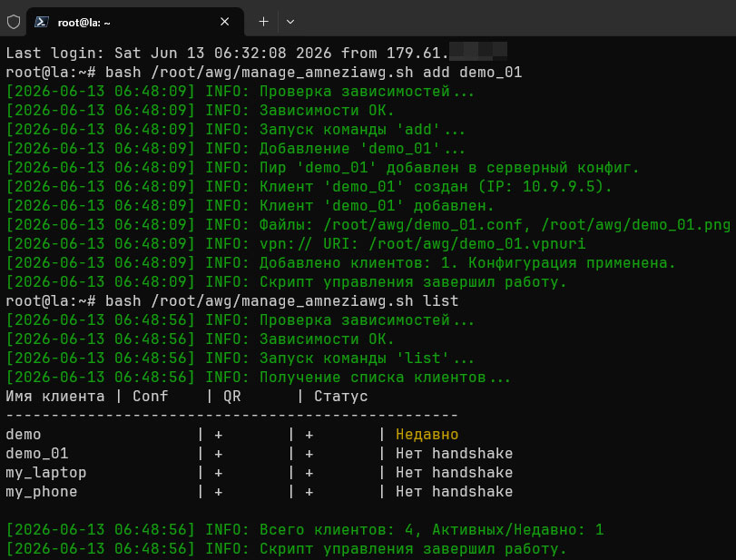Click the PowerShell icon on the root@la tab

(42, 22)
